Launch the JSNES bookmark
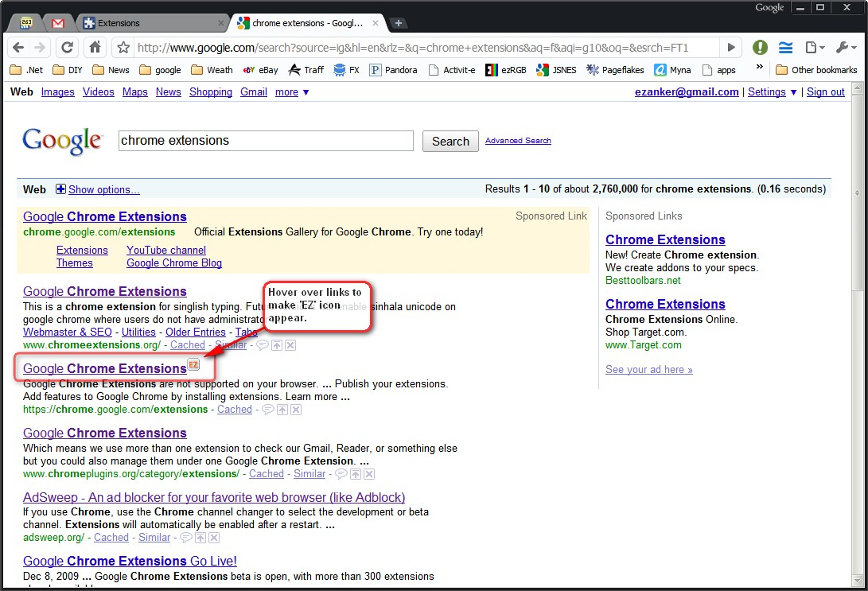The height and width of the screenshot is (591, 868). 556,70
